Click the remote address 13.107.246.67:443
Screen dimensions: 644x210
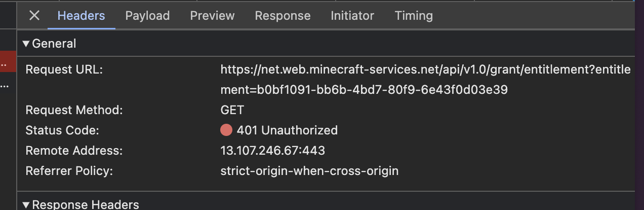point(272,151)
